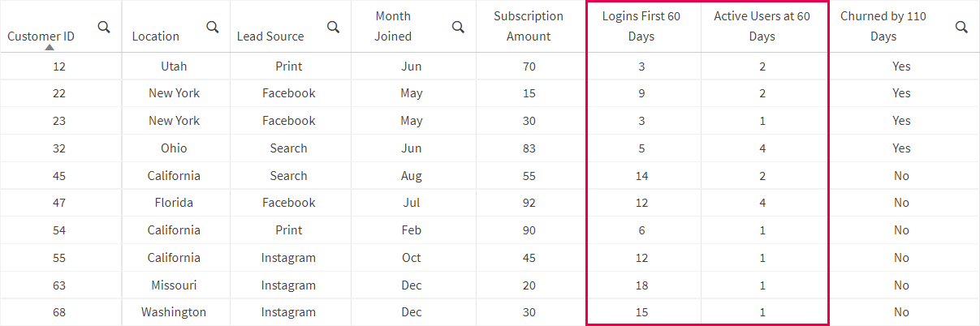The height and width of the screenshot is (326, 980).
Task: Sort by Subscription Amount header
Action: pos(528,26)
